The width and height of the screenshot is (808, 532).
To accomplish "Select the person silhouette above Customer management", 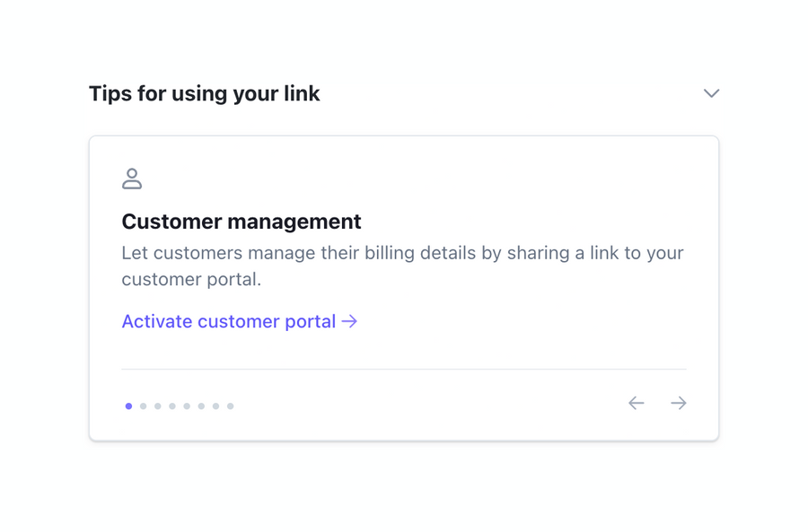I will (132, 178).
